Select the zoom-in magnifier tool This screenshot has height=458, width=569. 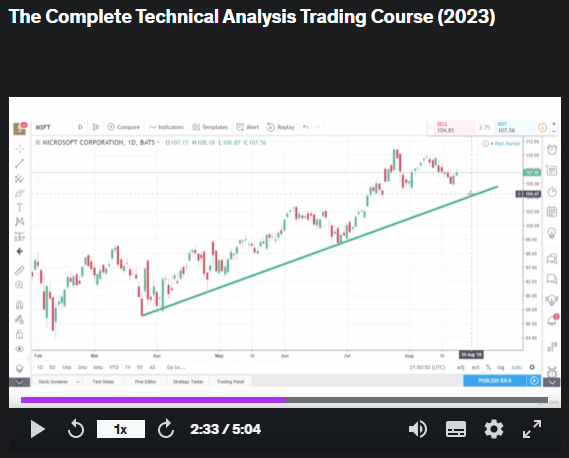pyautogui.click(x=20, y=285)
